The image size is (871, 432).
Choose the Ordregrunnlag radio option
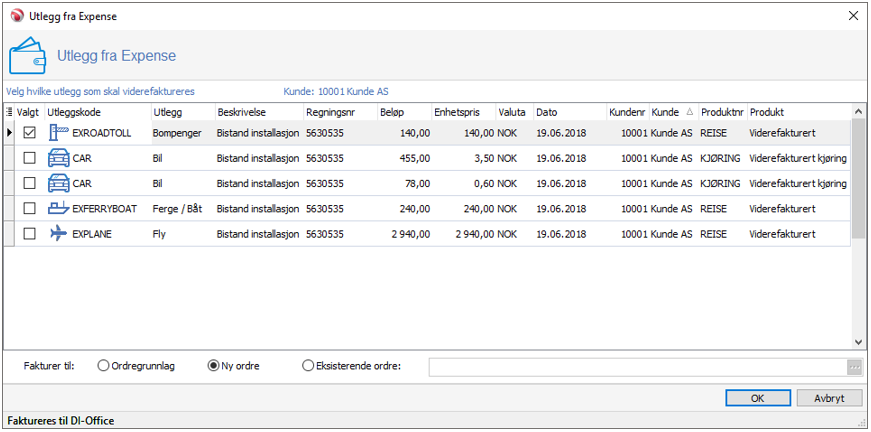pos(104,366)
